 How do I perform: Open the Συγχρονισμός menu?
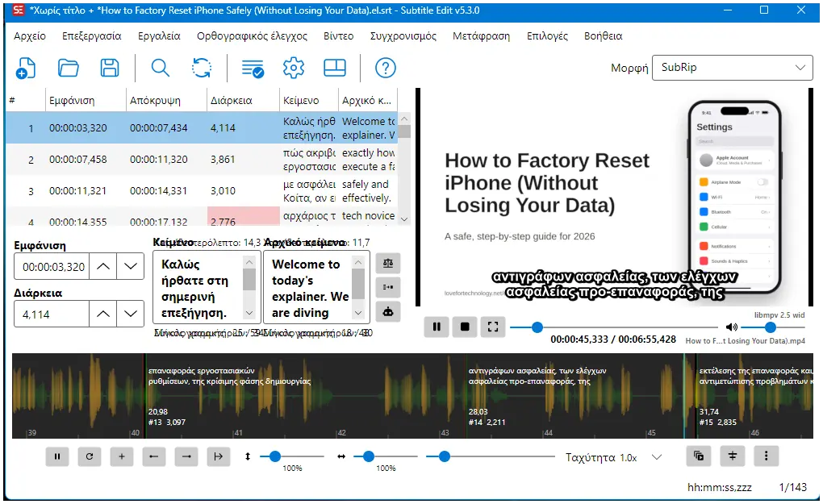coord(403,36)
